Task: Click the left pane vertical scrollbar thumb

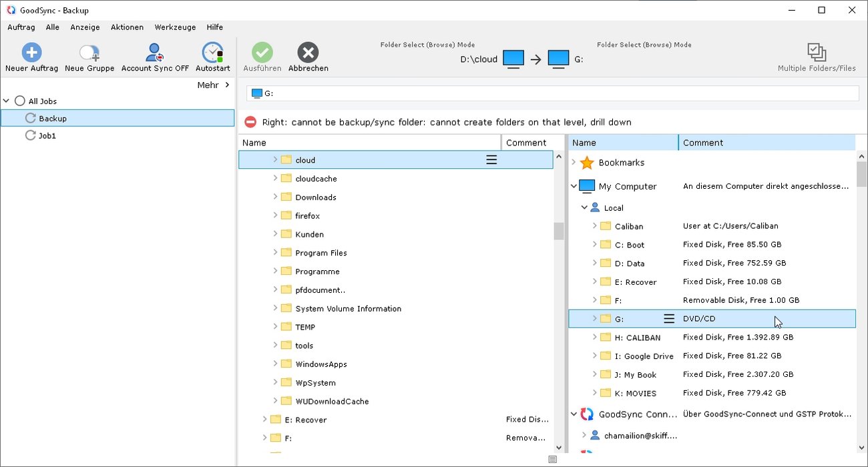Action: click(559, 231)
